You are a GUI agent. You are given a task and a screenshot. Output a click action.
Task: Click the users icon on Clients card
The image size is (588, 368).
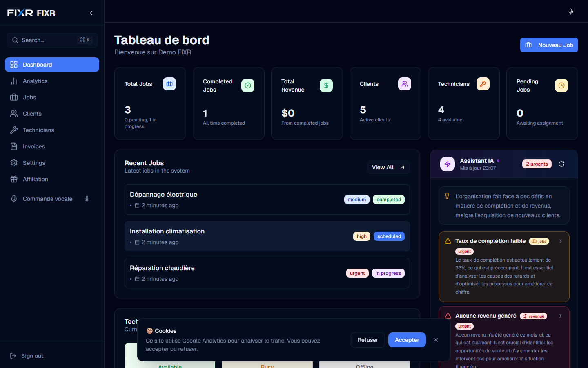(405, 84)
